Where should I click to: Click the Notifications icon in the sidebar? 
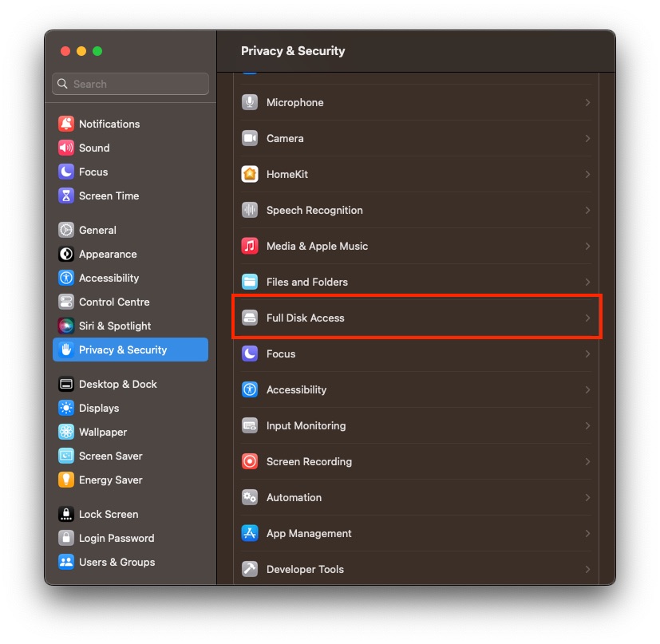[x=99, y=124]
